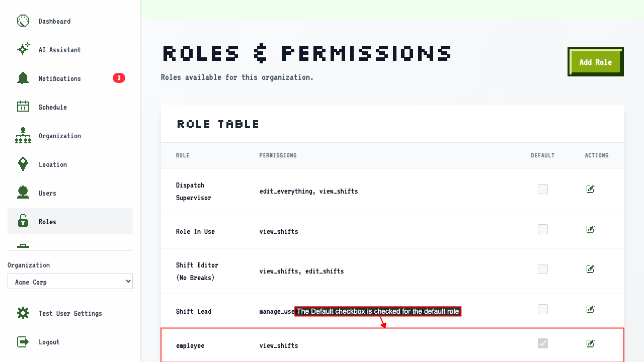Open the Users person icon
The image size is (644, 362).
coord(23,193)
